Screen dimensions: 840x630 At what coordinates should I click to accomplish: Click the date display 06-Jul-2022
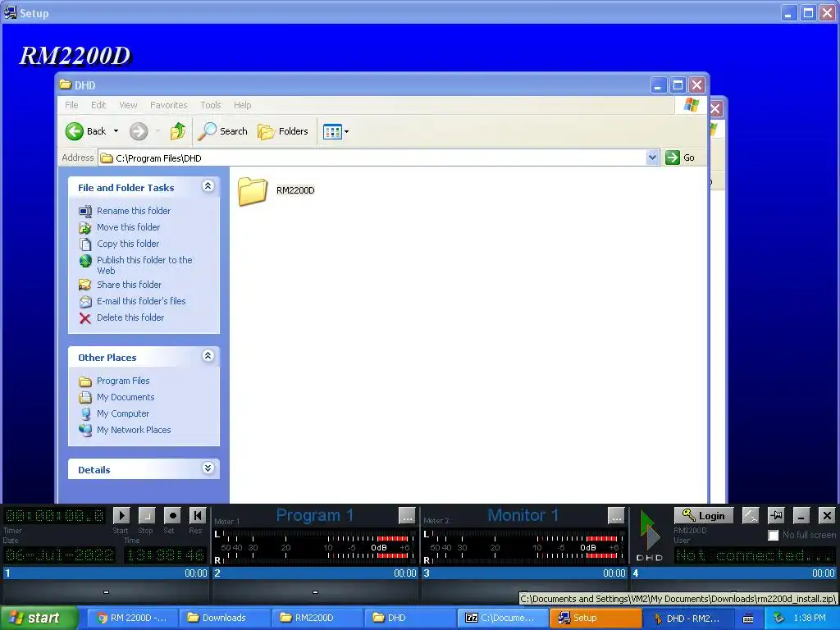(x=59, y=555)
